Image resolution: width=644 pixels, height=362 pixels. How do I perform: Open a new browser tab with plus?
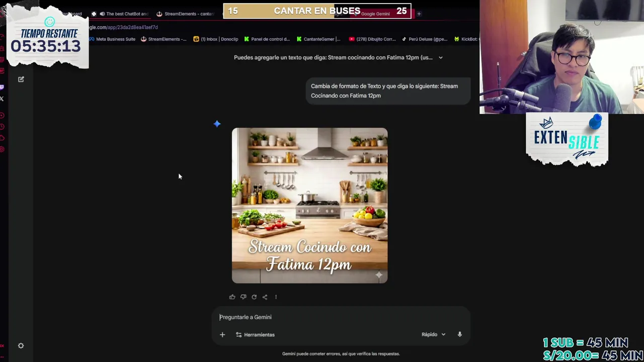[x=419, y=14]
